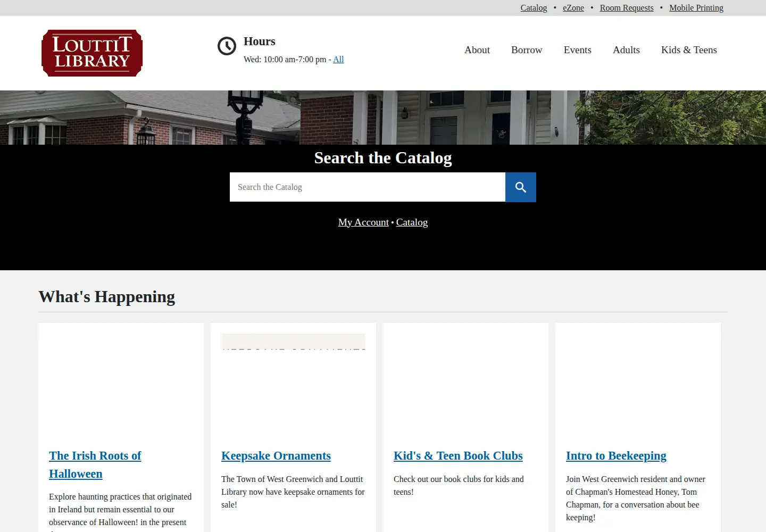
Task: Open the Adults menu
Action: click(x=626, y=50)
